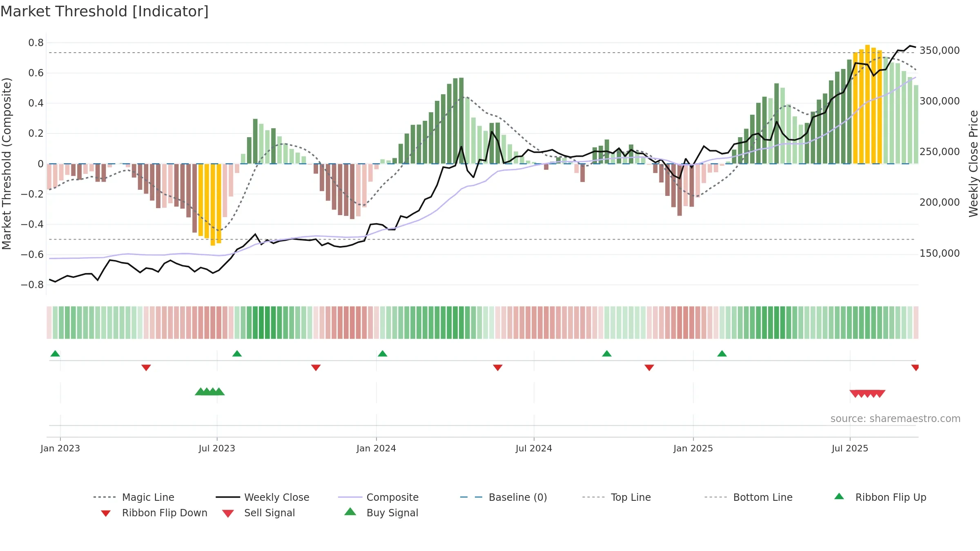This screenshot has height=551, width=980.
Task: Toggle the Bottom Line legend entry
Action: coord(748,497)
